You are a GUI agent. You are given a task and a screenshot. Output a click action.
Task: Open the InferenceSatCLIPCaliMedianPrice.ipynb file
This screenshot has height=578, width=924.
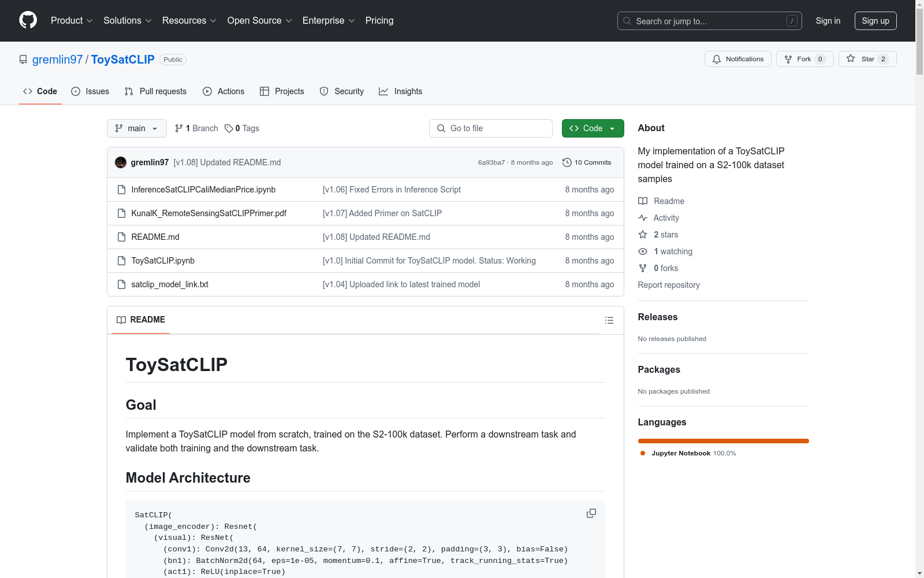[203, 190]
